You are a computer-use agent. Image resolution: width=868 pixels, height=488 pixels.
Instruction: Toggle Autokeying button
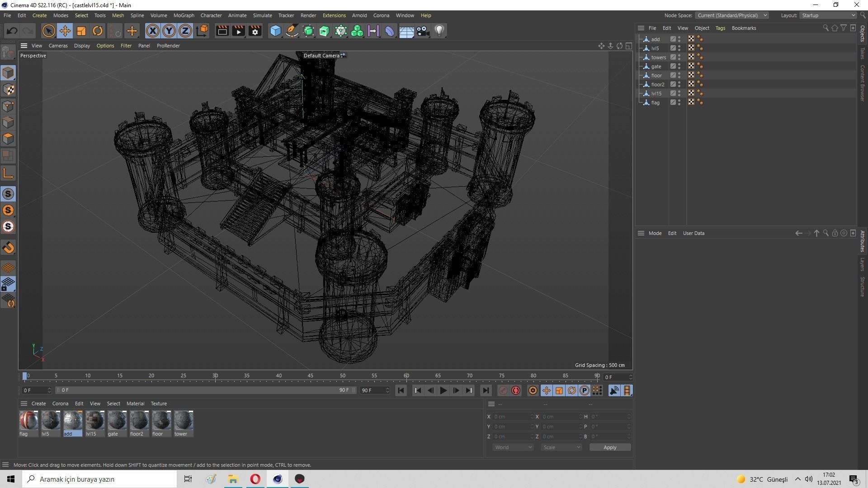tap(516, 390)
